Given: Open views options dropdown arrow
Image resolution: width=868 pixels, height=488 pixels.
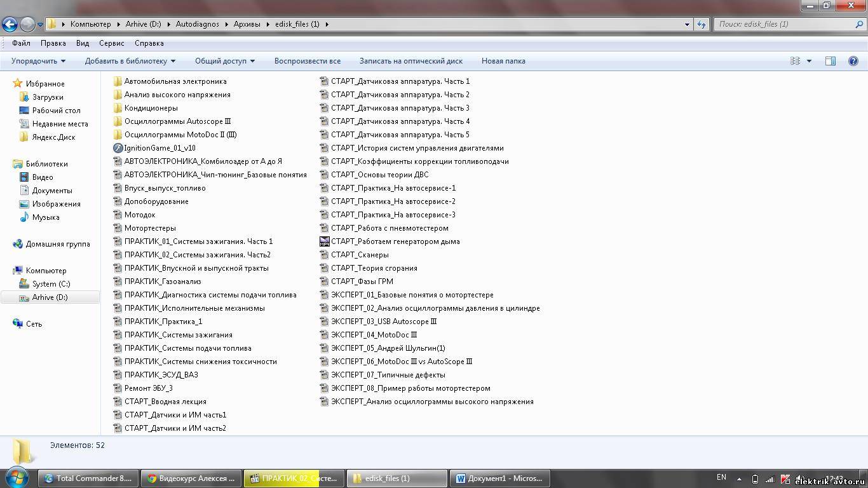Looking at the screenshot, I should click(809, 61).
